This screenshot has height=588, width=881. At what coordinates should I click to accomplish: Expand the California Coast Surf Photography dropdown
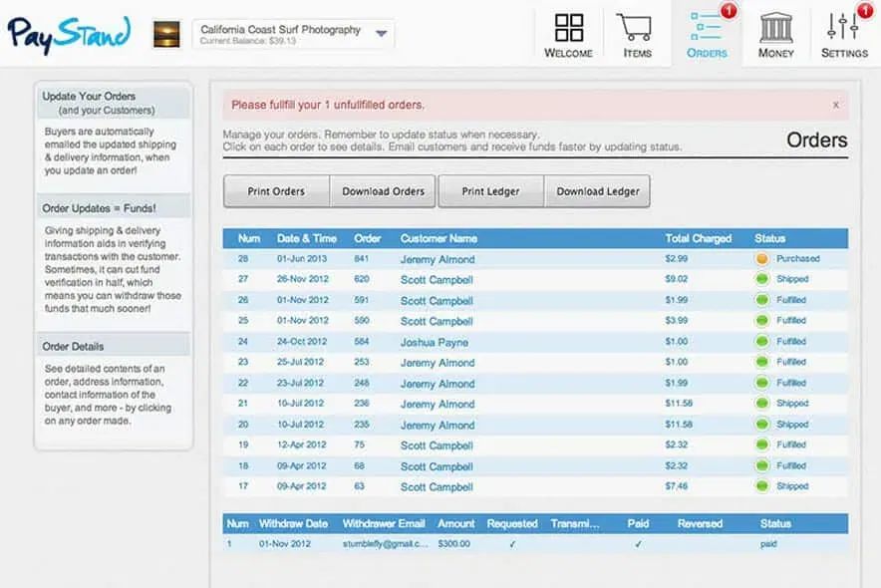pyautogui.click(x=381, y=34)
